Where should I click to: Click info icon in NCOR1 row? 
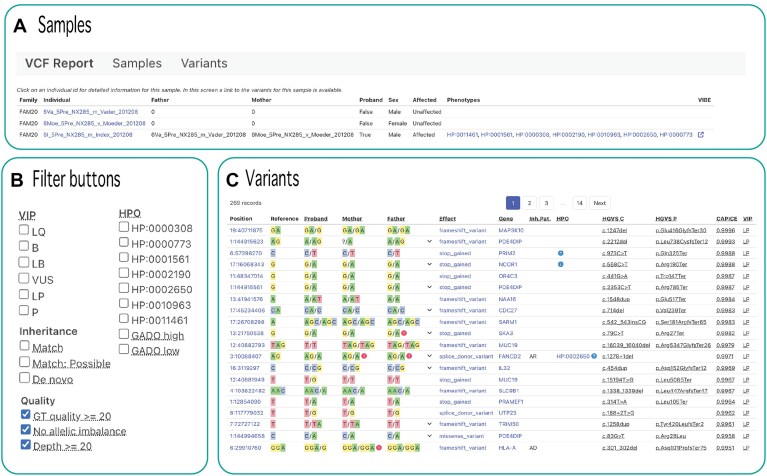click(x=561, y=264)
